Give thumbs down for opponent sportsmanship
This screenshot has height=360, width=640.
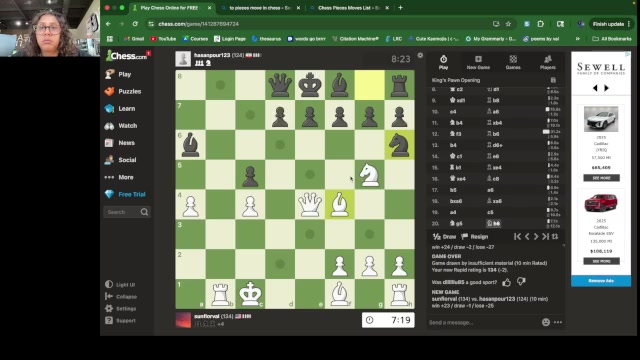[x=521, y=282]
